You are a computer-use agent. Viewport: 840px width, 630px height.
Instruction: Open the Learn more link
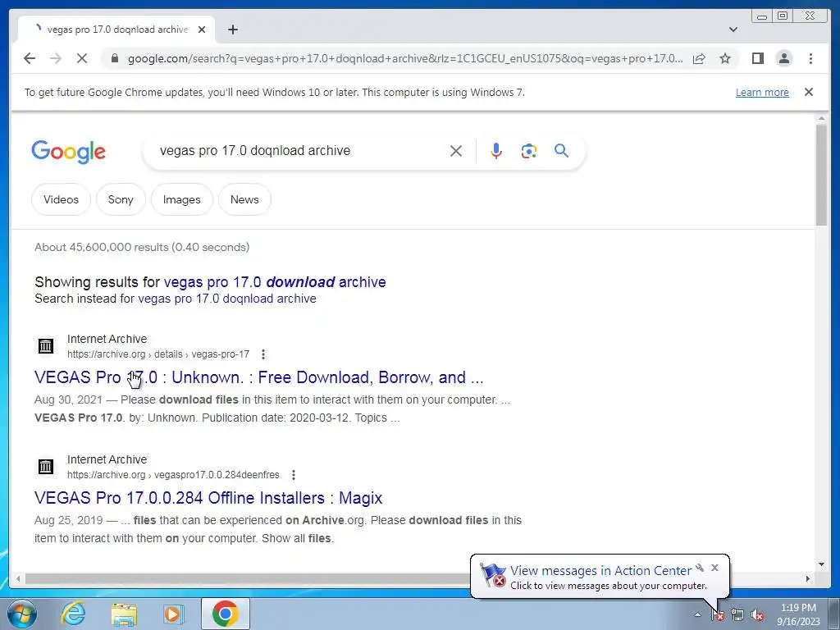762,92
